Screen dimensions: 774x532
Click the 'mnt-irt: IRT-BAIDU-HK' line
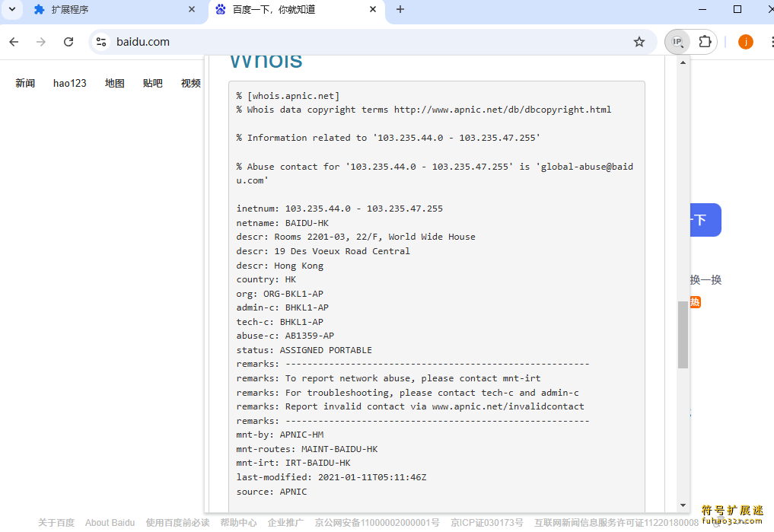point(293,463)
